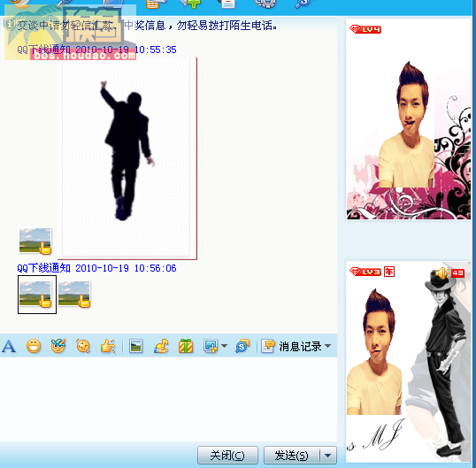The height and width of the screenshot is (468, 476).
Task: Click the 发送(S) send button
Action: pyautogui.click(x=291, y=455)
